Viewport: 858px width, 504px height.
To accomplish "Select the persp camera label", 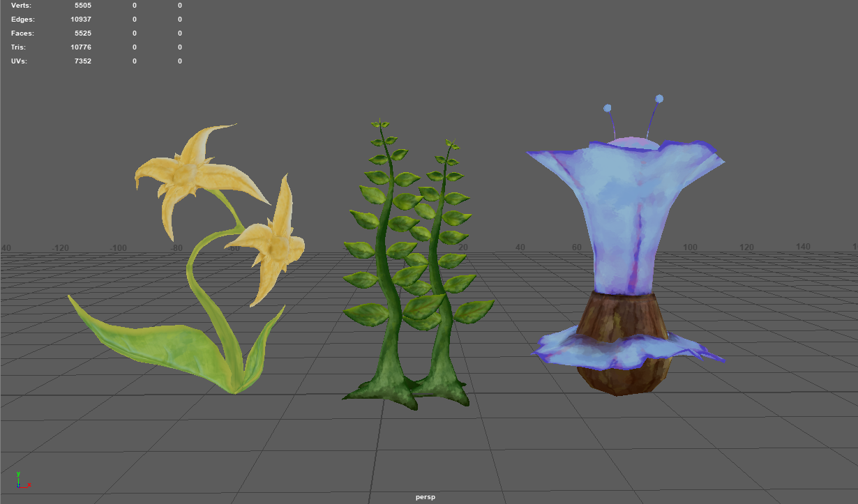I will tap(426, 497).
